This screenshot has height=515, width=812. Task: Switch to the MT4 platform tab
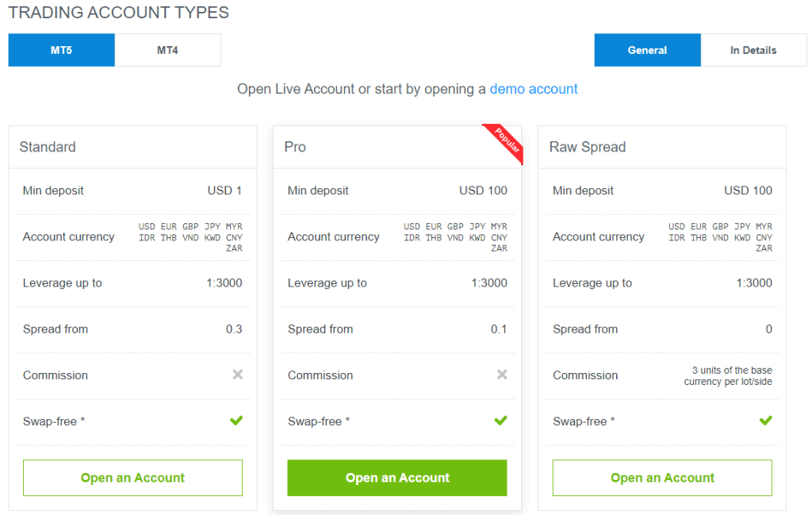(x=168, y=50)
